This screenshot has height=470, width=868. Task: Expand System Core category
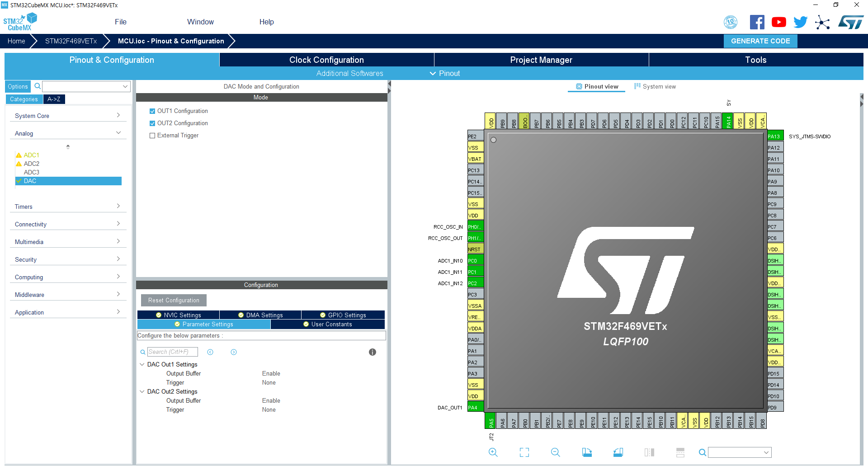point(68,116)
